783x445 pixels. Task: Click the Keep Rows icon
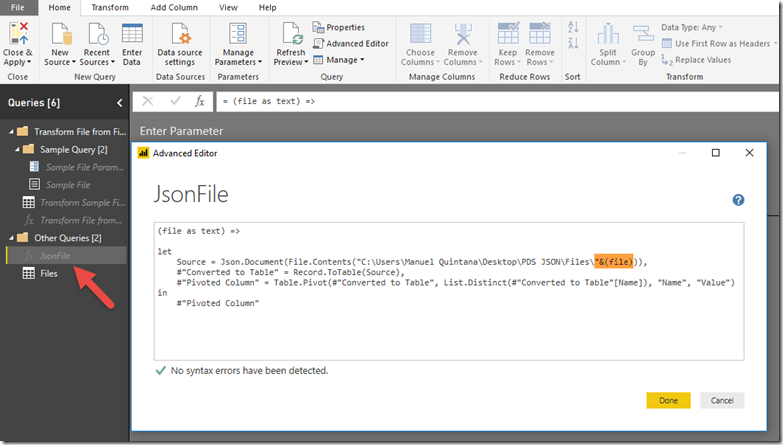(508, 33)
